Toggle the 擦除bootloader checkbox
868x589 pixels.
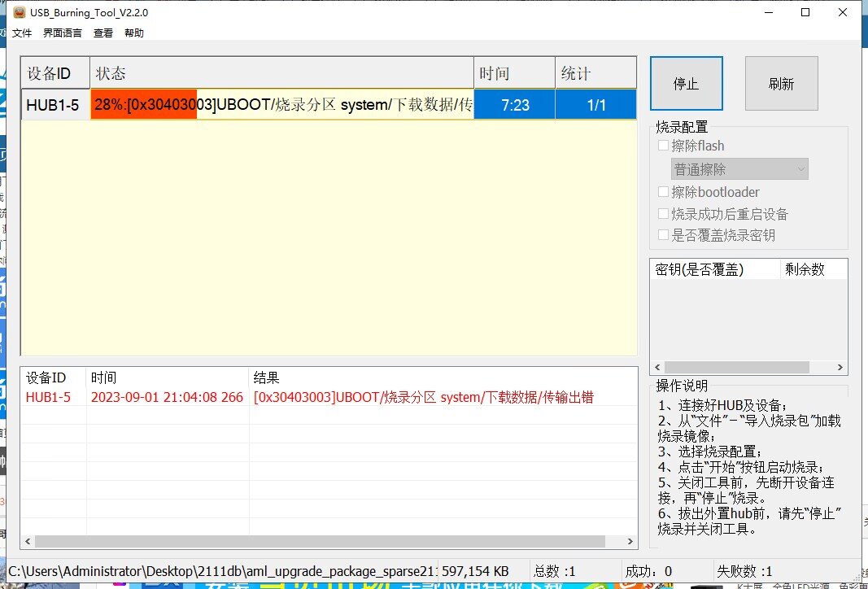[x=664, y=192]
